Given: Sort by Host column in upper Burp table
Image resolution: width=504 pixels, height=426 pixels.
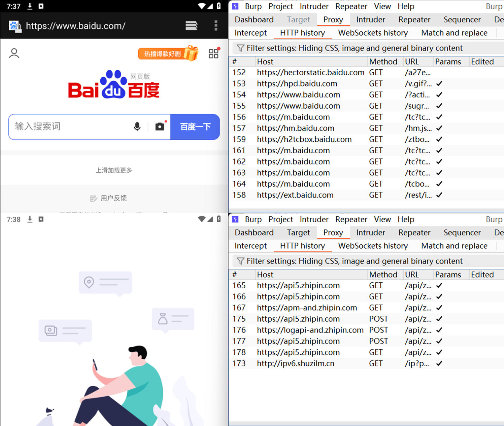Looking at the screenshot, I should coord(311,62).
